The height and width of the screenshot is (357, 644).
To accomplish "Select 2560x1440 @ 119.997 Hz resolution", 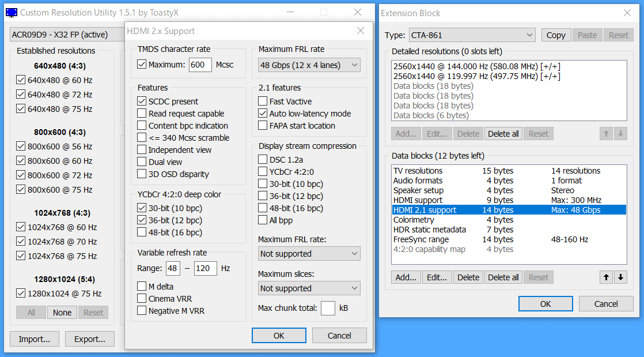I will click(x=509, y=76).
